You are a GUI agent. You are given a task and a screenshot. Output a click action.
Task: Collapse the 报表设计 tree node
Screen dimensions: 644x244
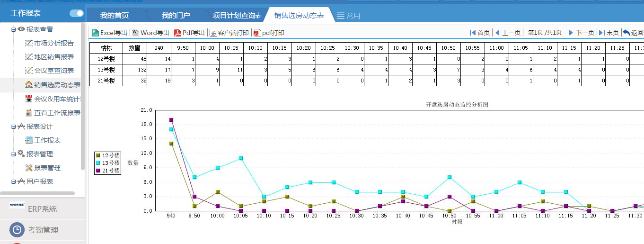tap(14, 127)
